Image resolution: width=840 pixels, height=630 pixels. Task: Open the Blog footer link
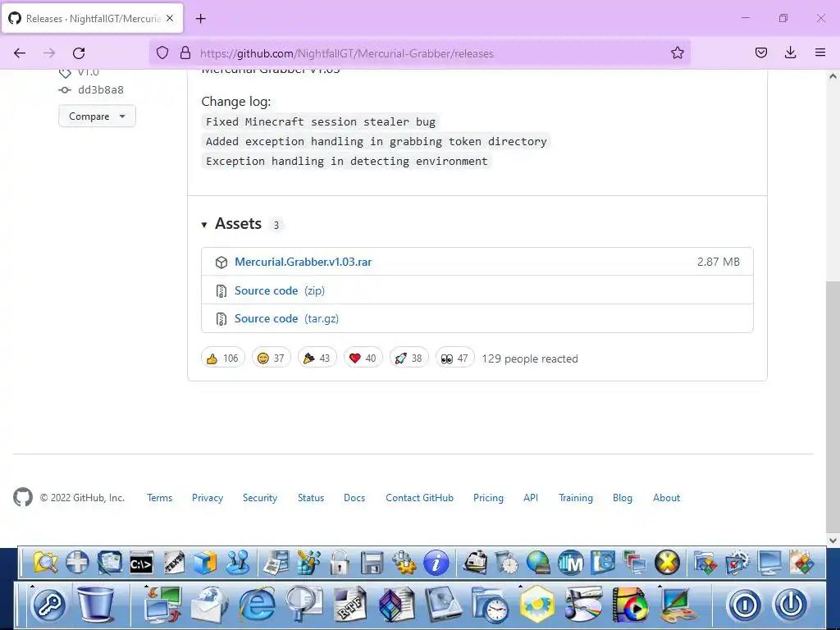pyautogui.click(x=622, y=498)
